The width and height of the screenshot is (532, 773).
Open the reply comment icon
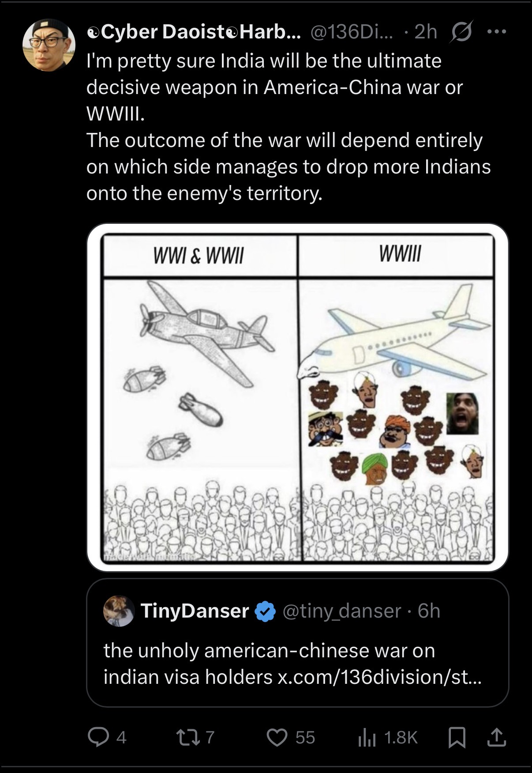(x=95, y=737)
